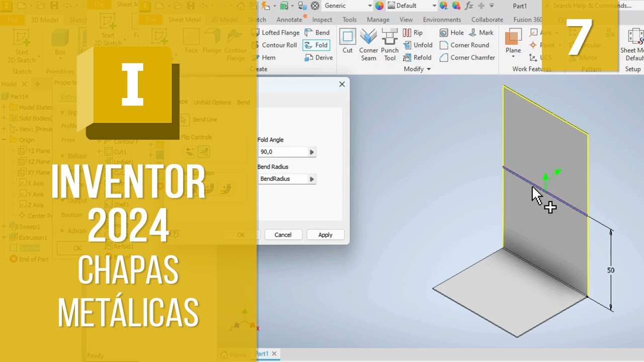Go to the Home document tab
The image size is (644, 362).
(x=234, y=354)
